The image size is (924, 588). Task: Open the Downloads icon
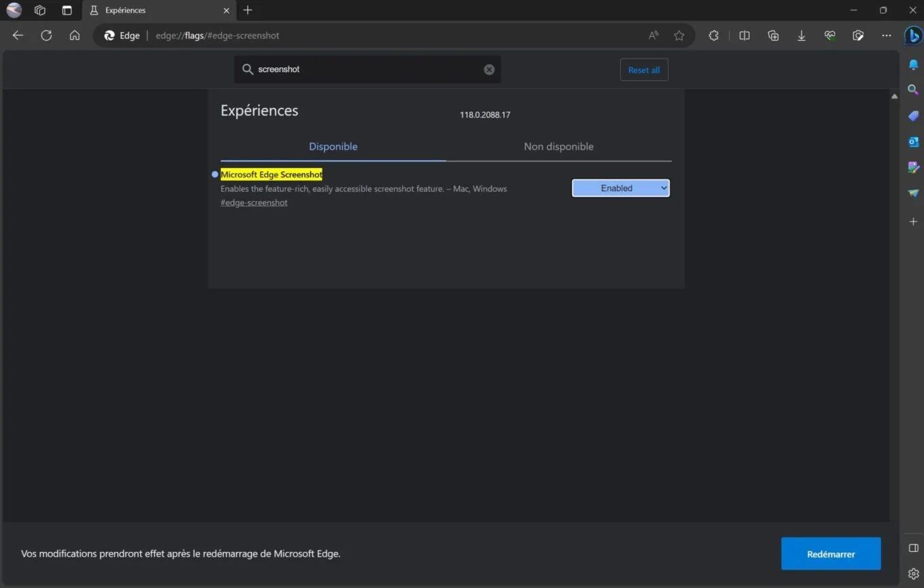click(802, 35)
